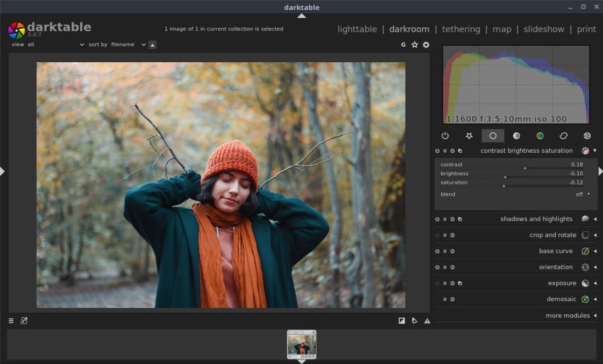
Task: Select the tone module group icon
Action: click(x=517, y=136)
